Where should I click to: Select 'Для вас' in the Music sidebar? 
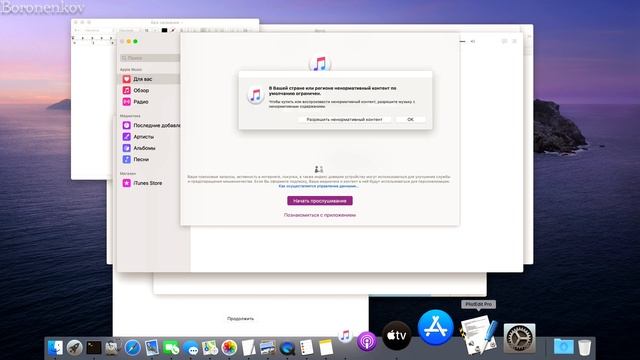click(x=149, y=79)
